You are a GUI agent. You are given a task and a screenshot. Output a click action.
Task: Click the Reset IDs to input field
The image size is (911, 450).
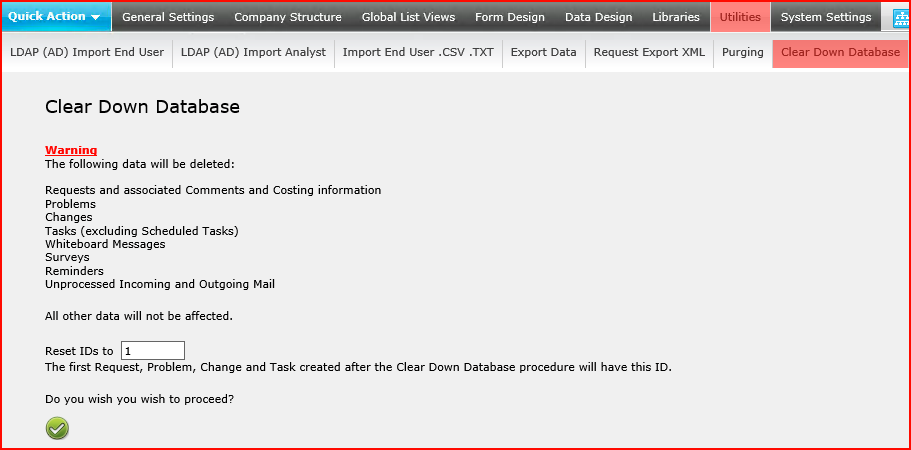coord(153,351)
